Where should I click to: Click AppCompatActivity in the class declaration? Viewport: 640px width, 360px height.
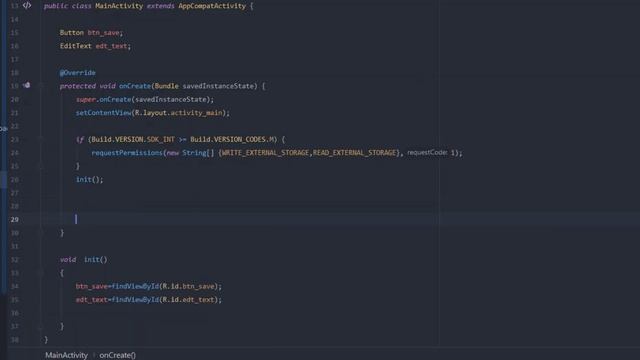212,6
